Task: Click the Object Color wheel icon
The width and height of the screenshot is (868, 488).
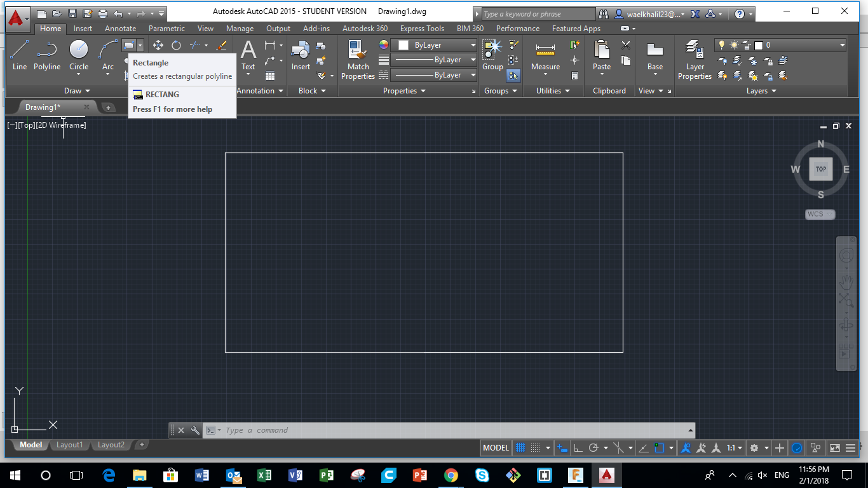Action: coord(383,45)
